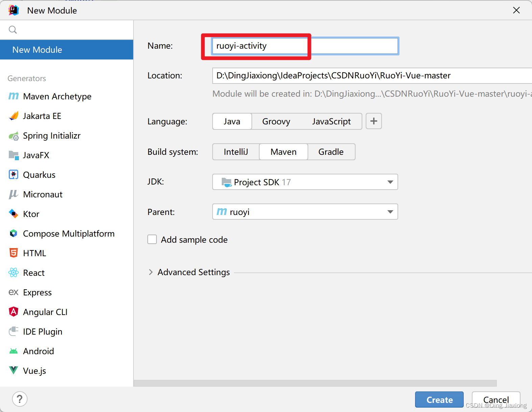
Task: Click the sidebar search box
Action: pos(67,30)
